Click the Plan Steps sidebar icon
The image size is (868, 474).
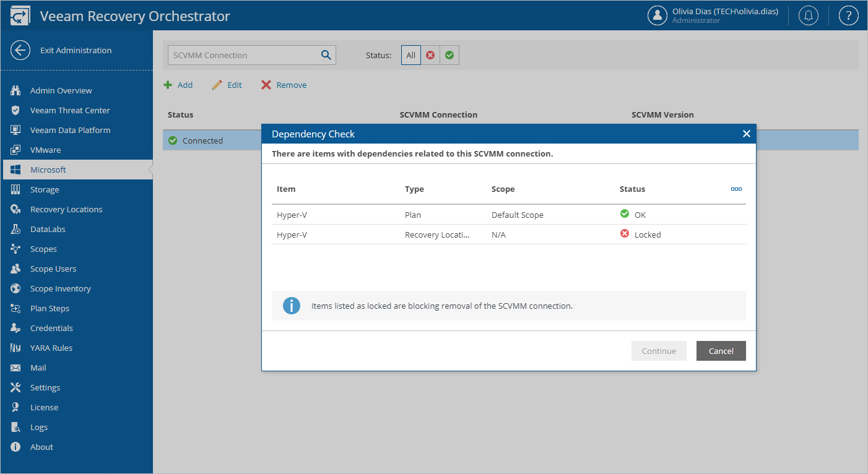tap(16, 308)
